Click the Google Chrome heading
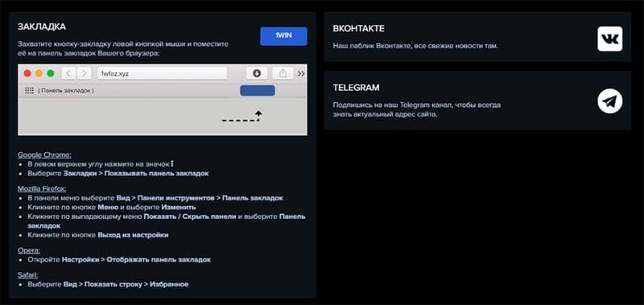 (x=45, y=155)
